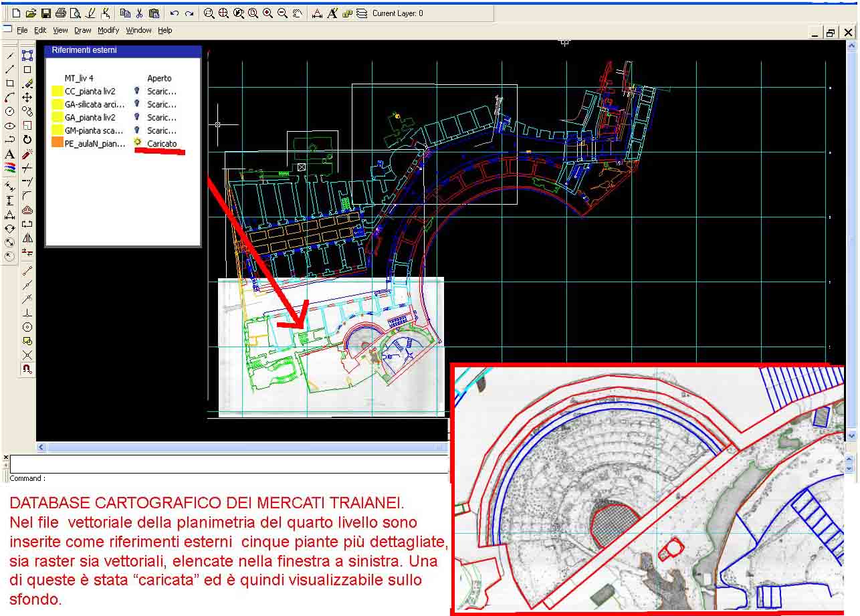Viewport: 860px width, 616px height.
Task: Click the Undo arrow in toolbar
Action: [175, 13]
